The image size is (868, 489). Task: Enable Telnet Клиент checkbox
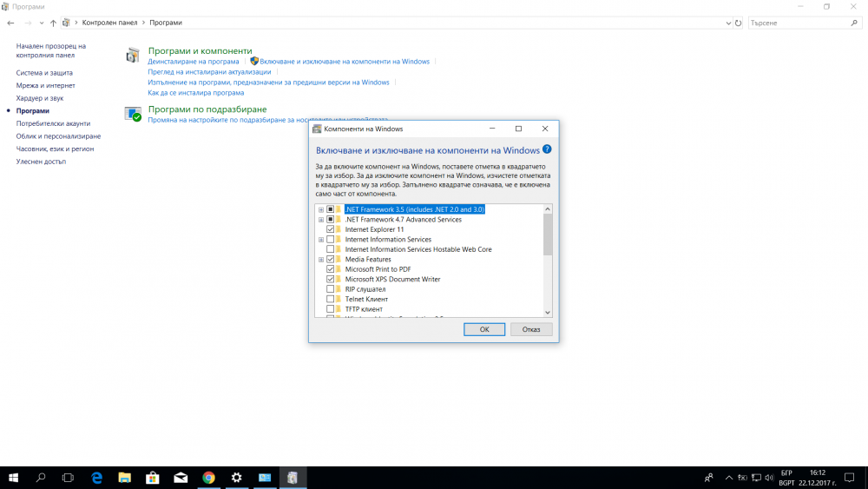331,299
